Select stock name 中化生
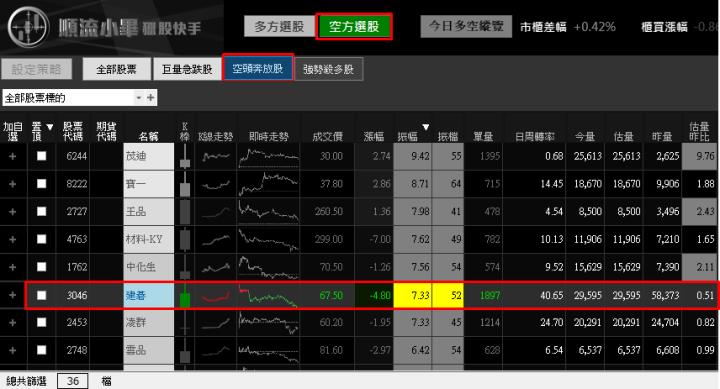The width and height of the screenshot is (720, 389). 148,267
